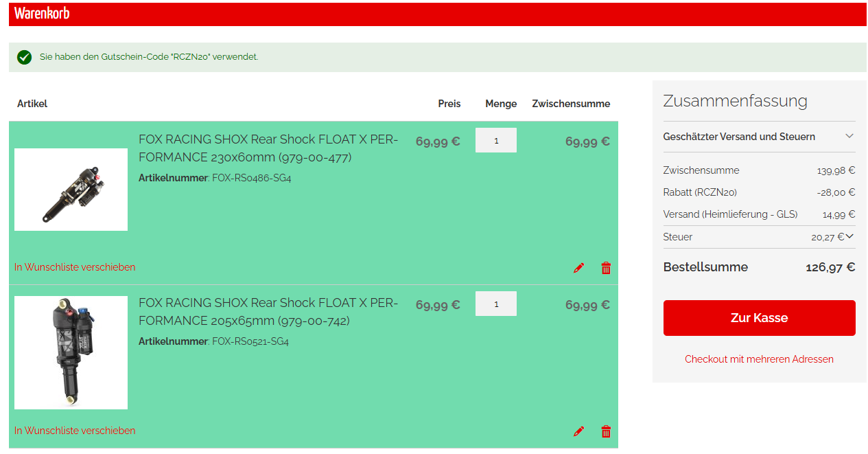
Task: Expand the Steuer details chevron
Action: 849,236
